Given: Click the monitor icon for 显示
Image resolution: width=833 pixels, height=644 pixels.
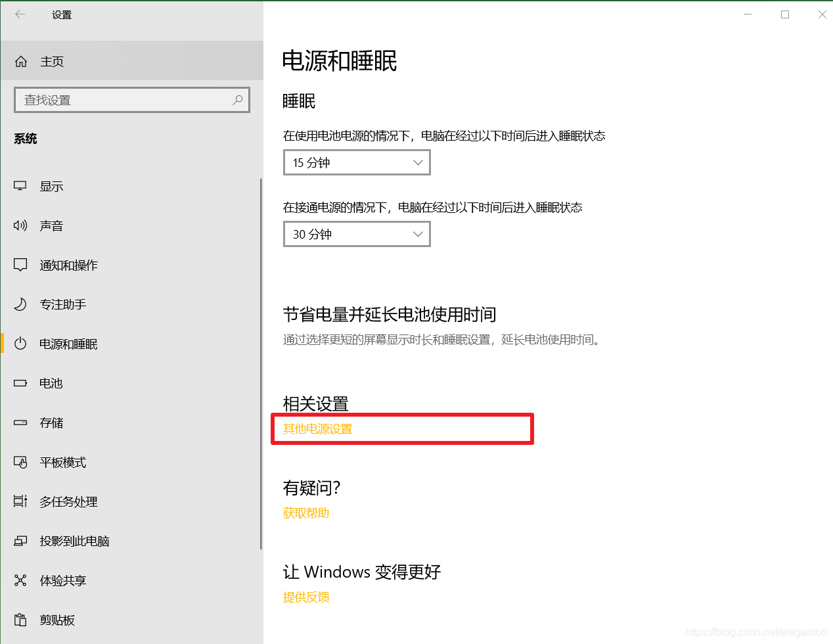Looking at the screenshot, I should 20,186.
